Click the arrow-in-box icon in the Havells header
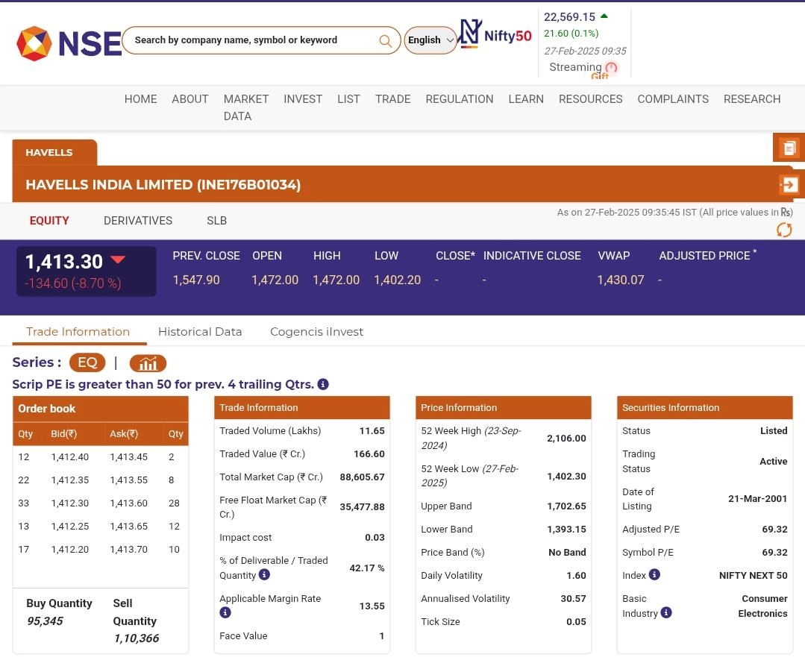Image resolution: width=805 pixels, height=672 pixels. pos(789,184)
